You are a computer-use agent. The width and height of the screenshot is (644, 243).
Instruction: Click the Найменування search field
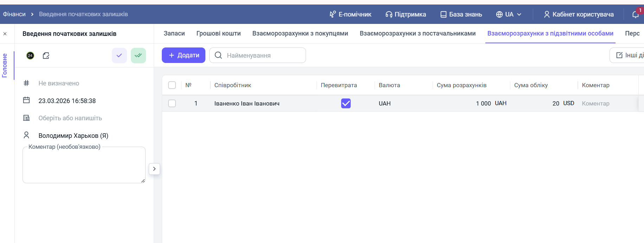262,55
